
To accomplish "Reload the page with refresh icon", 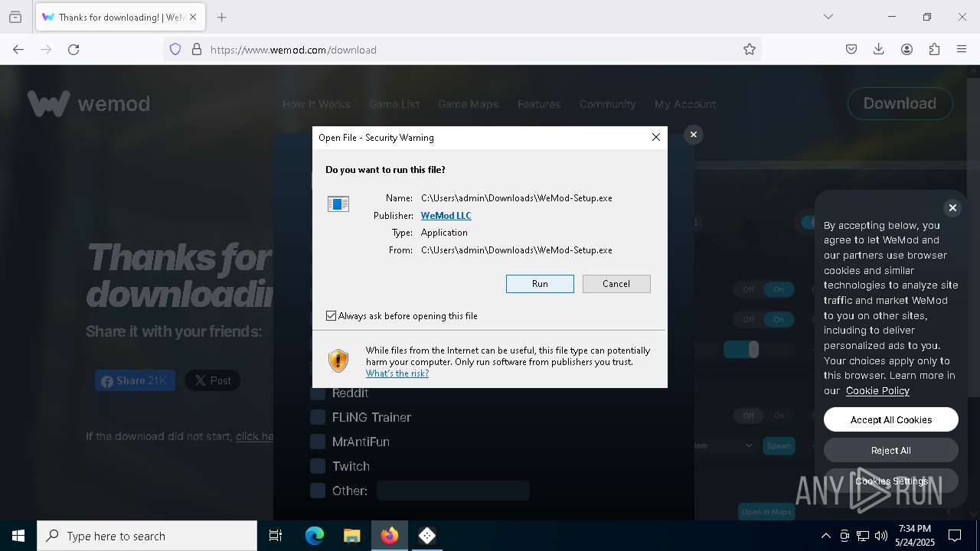I will tap(73, 49).
